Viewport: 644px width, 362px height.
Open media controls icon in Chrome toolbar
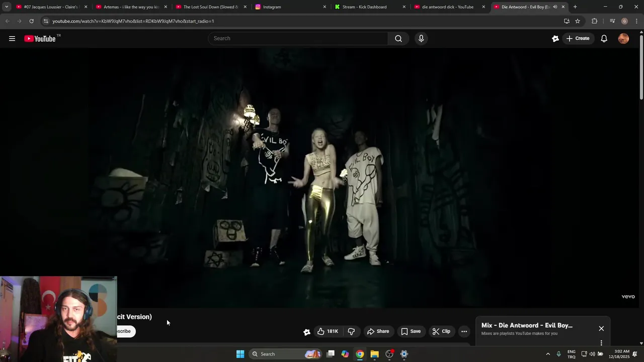point(612,21)
